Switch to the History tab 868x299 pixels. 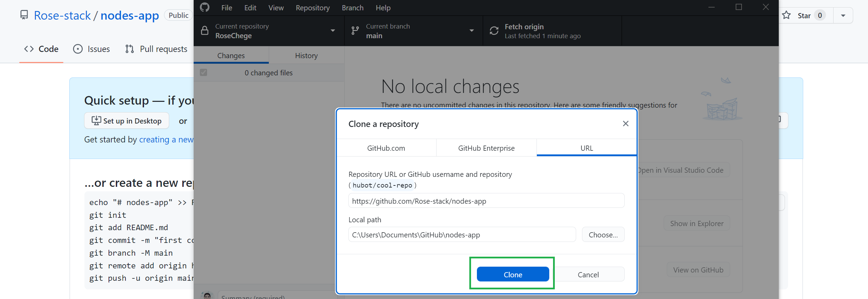coord(306,55)
